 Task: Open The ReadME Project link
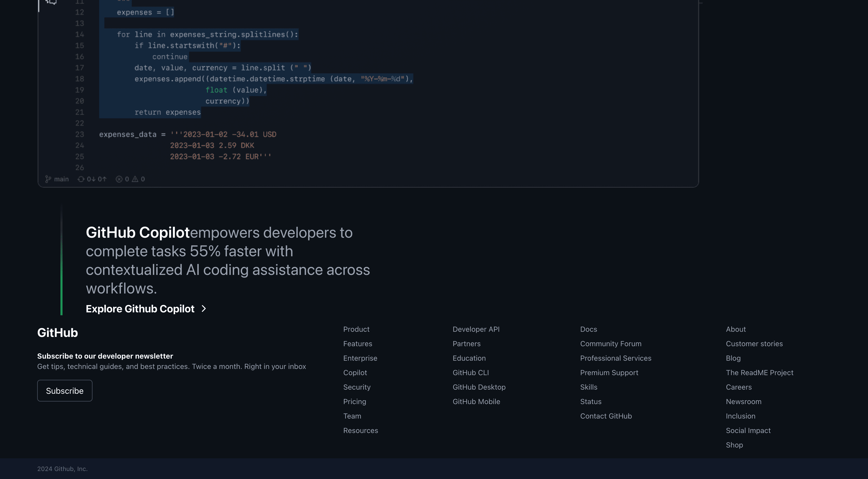point(760,373)
